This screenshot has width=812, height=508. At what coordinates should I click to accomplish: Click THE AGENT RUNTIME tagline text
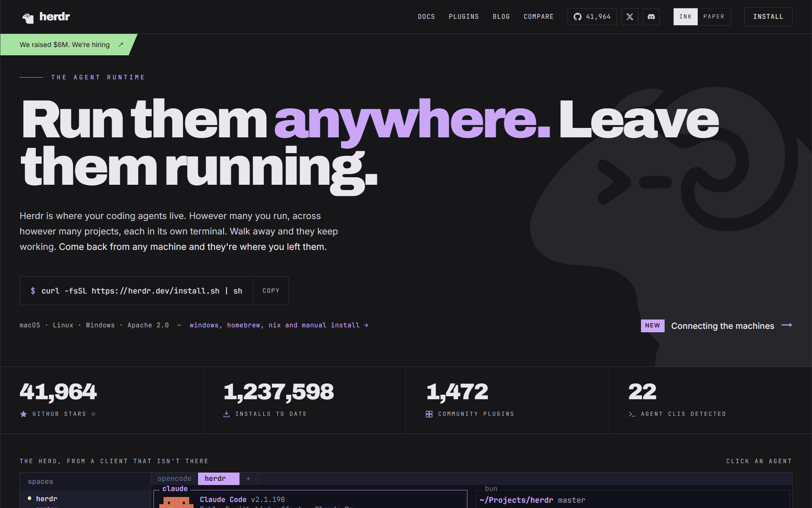(x=98, y=77)
